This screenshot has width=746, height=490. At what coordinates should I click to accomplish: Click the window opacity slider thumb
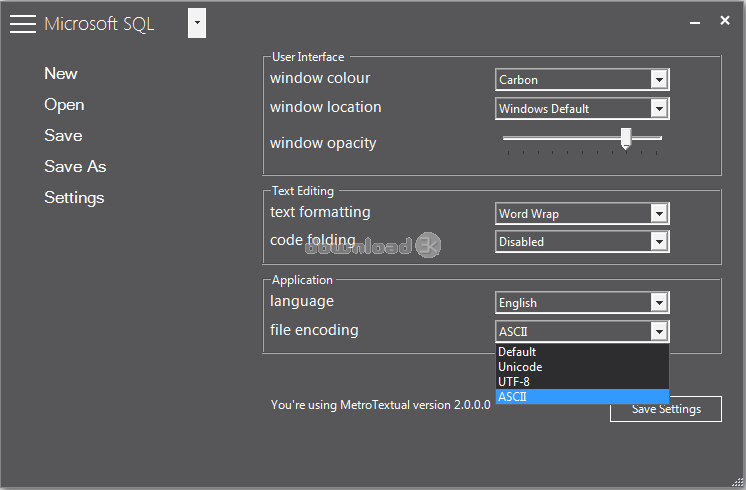[626, 138]
